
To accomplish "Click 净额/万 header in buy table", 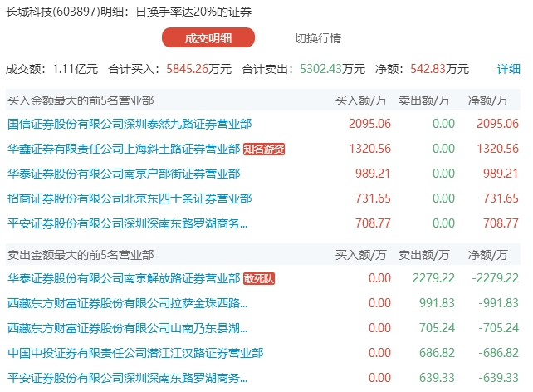I will [x=488, y=100].
